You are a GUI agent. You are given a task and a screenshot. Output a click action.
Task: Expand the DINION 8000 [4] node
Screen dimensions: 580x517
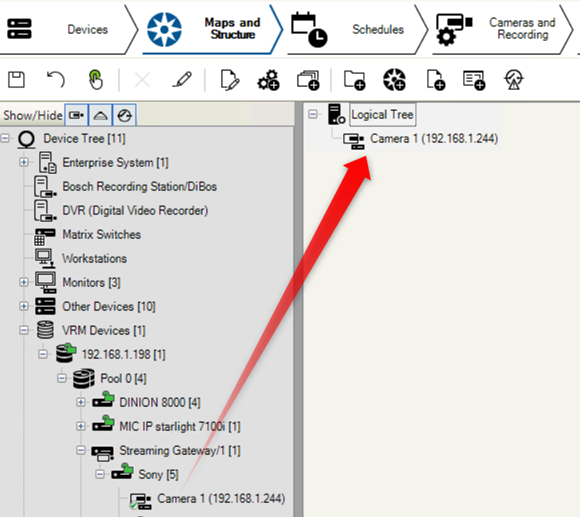tap(81, 402)
